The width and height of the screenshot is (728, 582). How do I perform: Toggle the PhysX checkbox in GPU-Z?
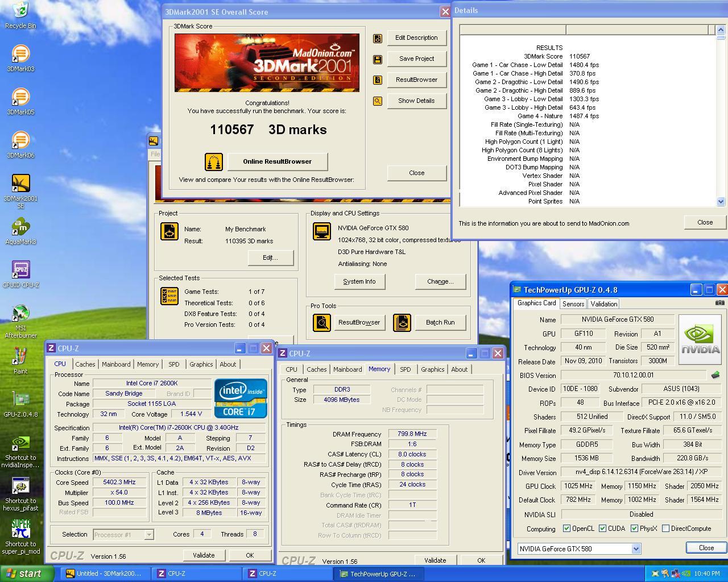pyautogui.click(x=634, y=529)
